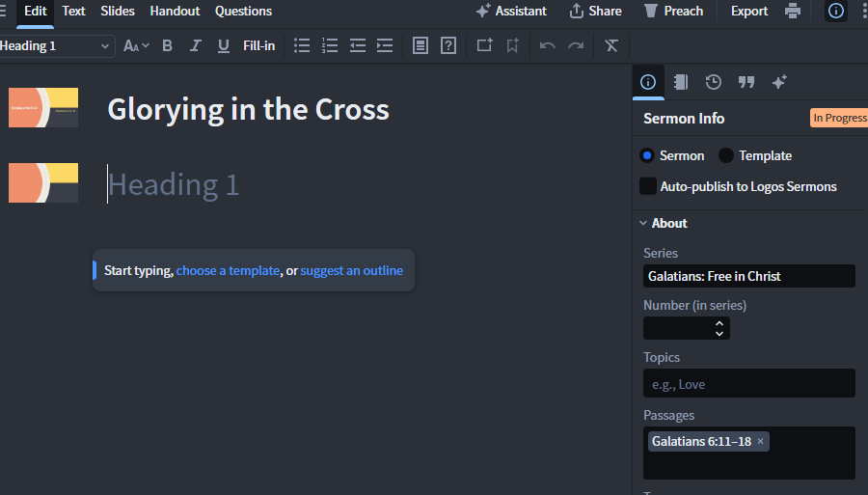Open the sparkle AI sidebar tab
868x495 pixels.
click(779, 83)
